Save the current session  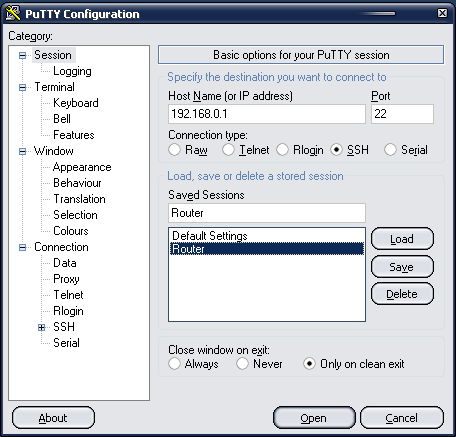pos(402,267)
